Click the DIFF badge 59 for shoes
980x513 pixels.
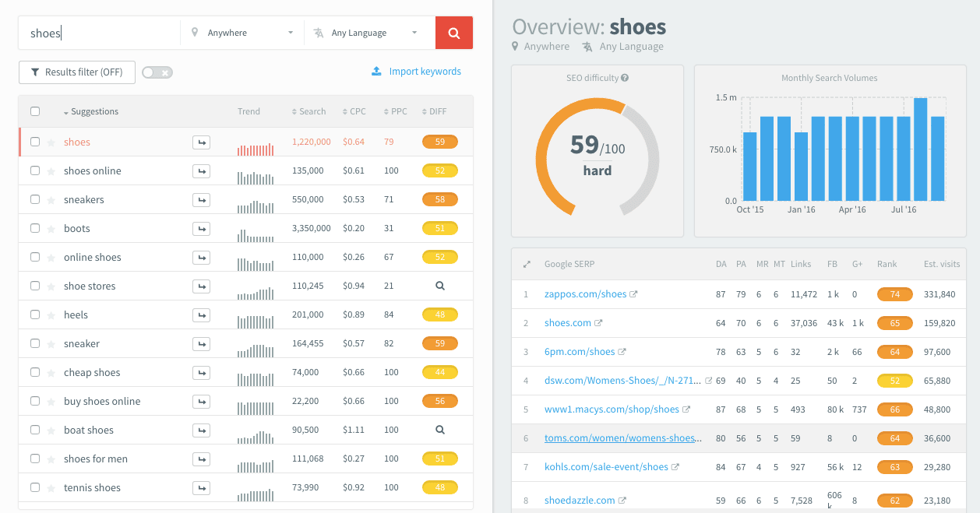tap(440, 142)
